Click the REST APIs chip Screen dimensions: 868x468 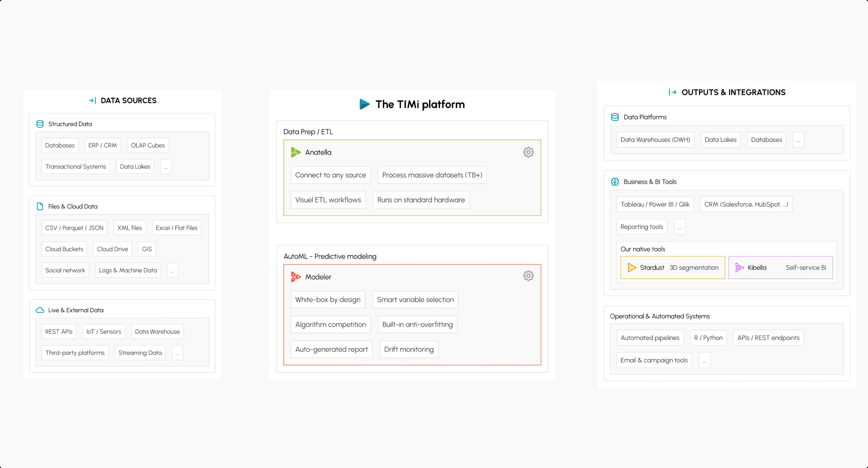click(x=59, y=331)
